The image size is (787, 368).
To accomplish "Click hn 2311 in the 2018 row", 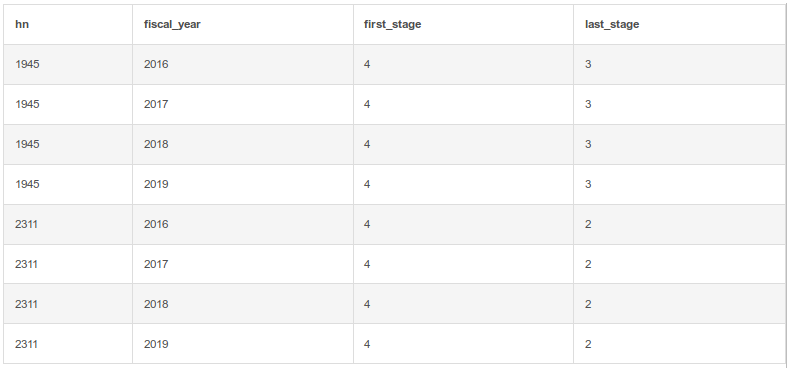I will (26, 304).
